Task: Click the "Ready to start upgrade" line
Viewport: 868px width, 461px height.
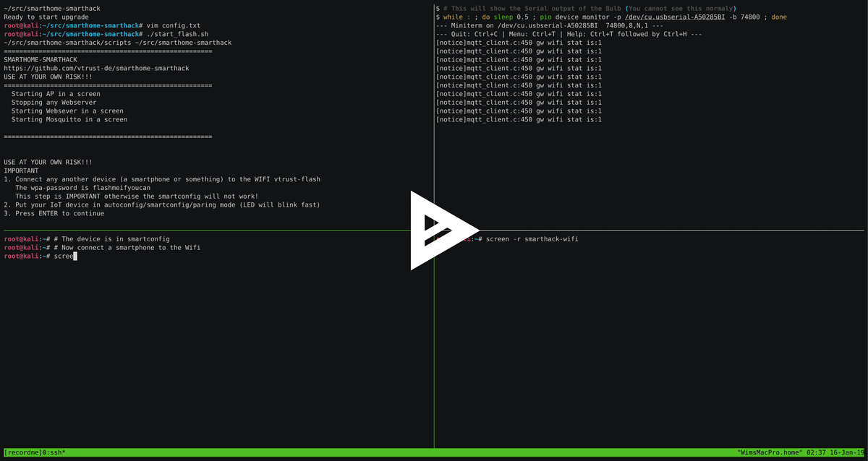Action: click(x=46, y=17)
